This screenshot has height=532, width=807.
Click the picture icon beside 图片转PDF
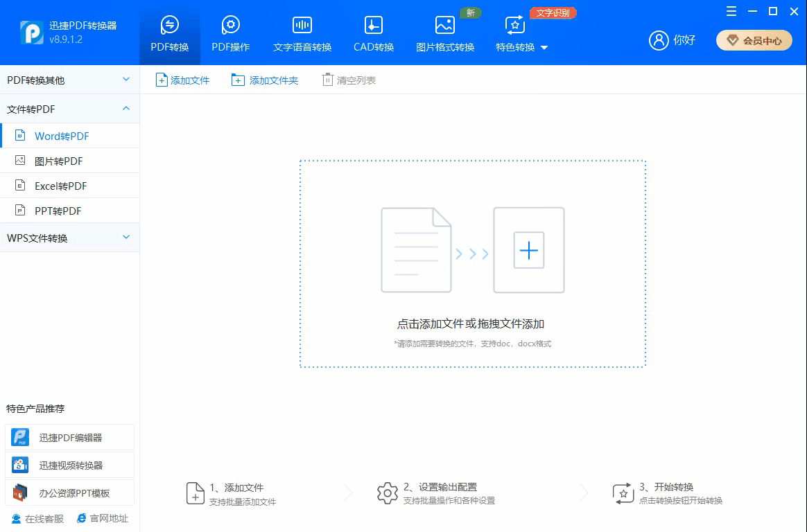click(x=20, y=161)
